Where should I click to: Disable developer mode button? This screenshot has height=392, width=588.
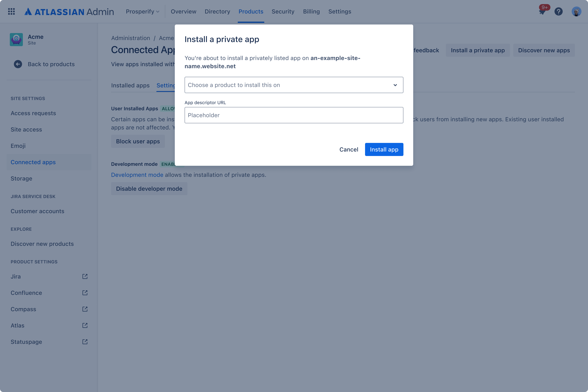(149, 189)
